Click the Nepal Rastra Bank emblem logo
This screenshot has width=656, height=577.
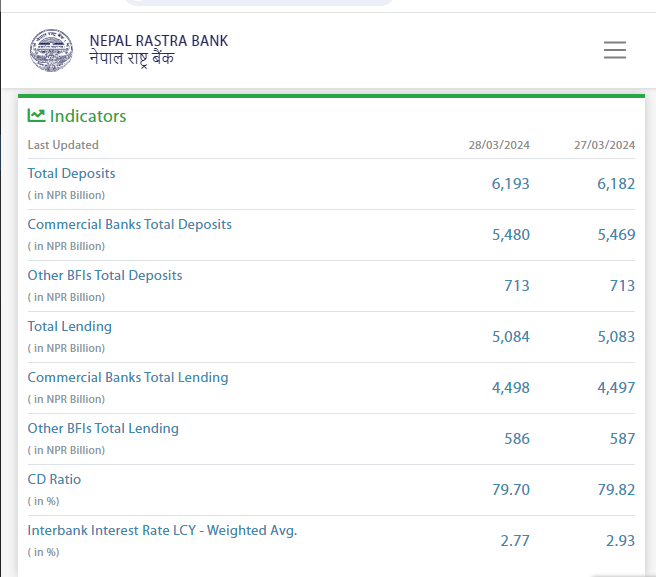tap(52, 50)
